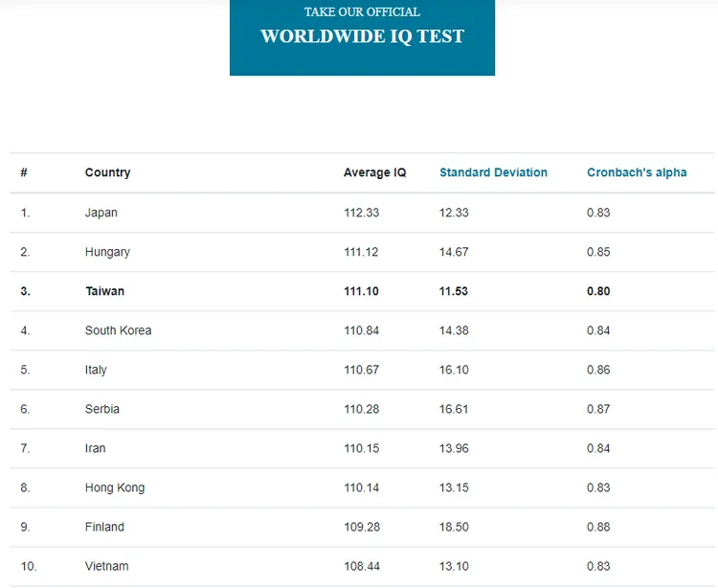Select South Korea in the table

(x=118, y=330)
